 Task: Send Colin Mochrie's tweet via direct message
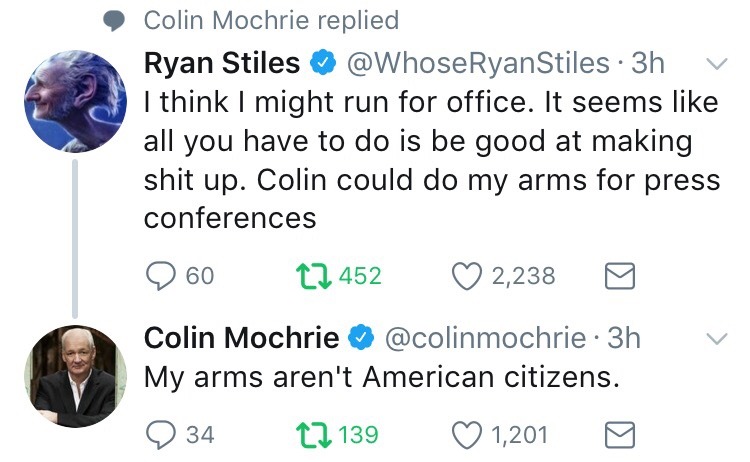[621, 435]
